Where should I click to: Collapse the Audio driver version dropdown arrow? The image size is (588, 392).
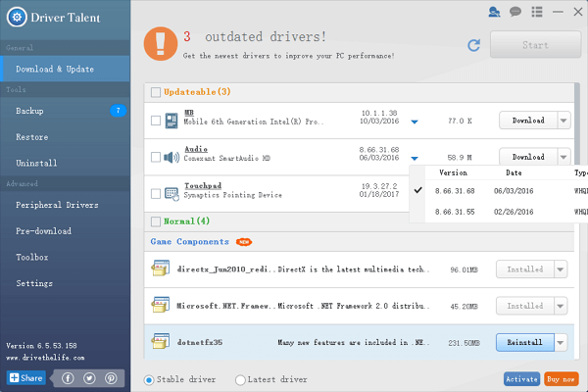pos(415,158)
